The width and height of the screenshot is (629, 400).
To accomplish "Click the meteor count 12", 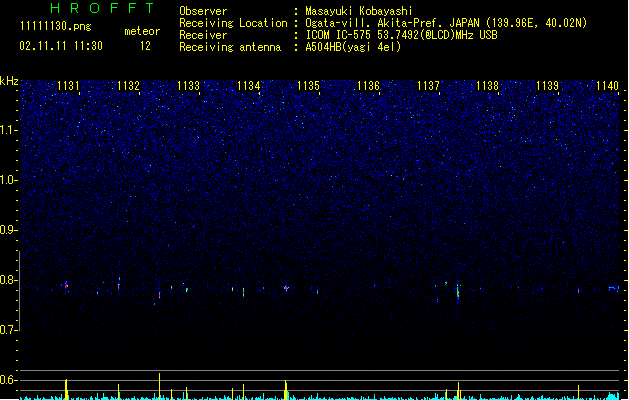I will [145, 46].
